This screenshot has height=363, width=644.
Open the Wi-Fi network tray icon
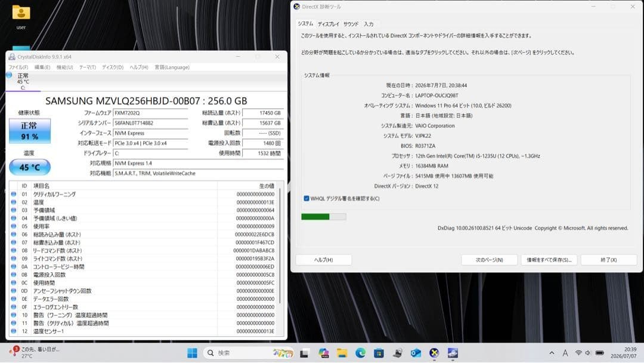[x=578, y=353]
